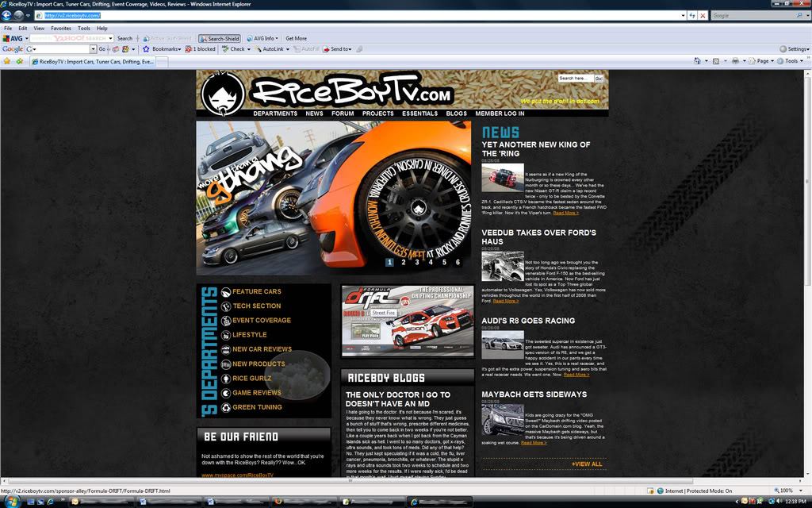Screen dimensions: 812x508
Task: Click the volume icon in system tray
Action: tap(779, 502)
